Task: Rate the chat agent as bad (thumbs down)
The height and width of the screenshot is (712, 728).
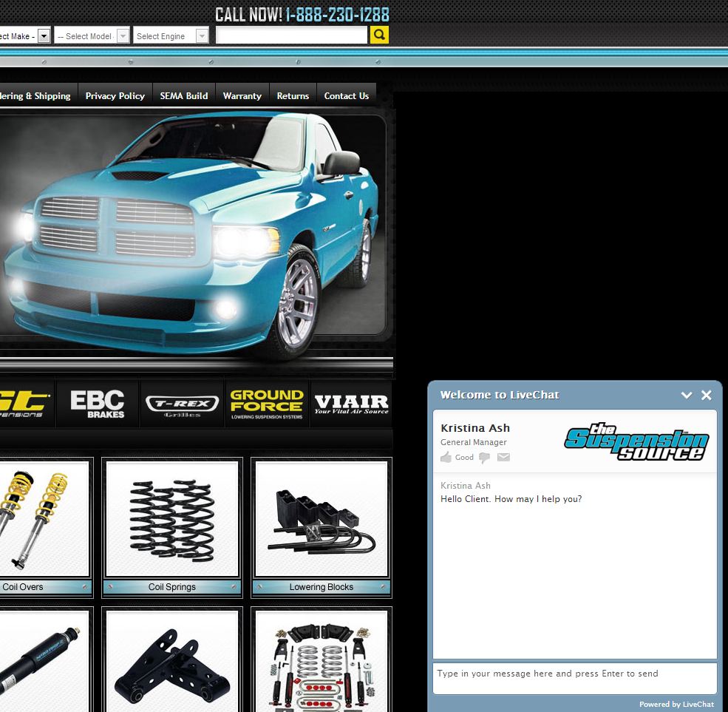Action: tap(484, 458)
